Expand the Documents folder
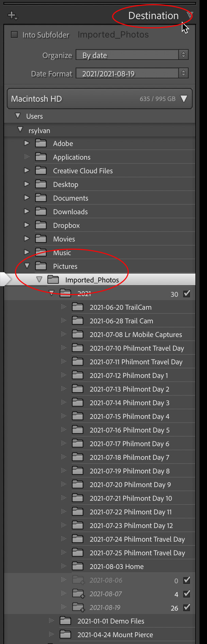207x644 pixels. click(27, 198)
